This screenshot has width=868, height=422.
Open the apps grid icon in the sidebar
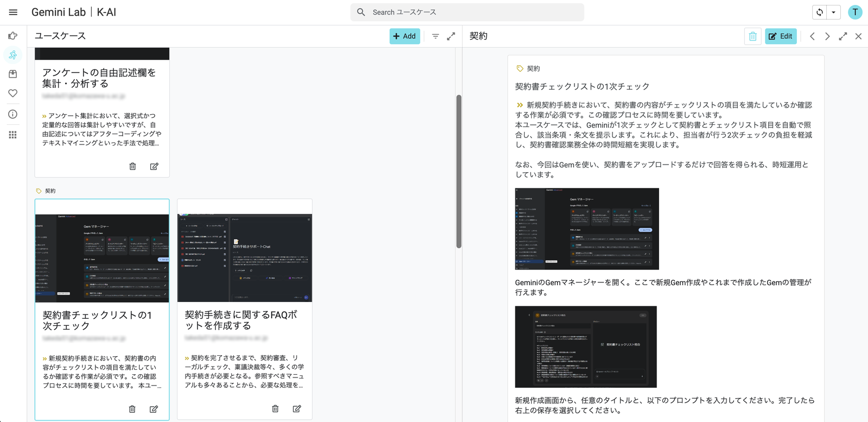[x=13, y=135]
